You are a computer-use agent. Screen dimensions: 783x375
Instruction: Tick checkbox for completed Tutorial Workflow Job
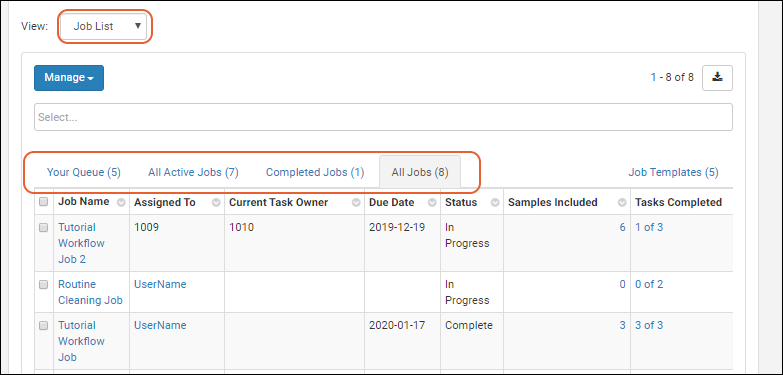43,325
